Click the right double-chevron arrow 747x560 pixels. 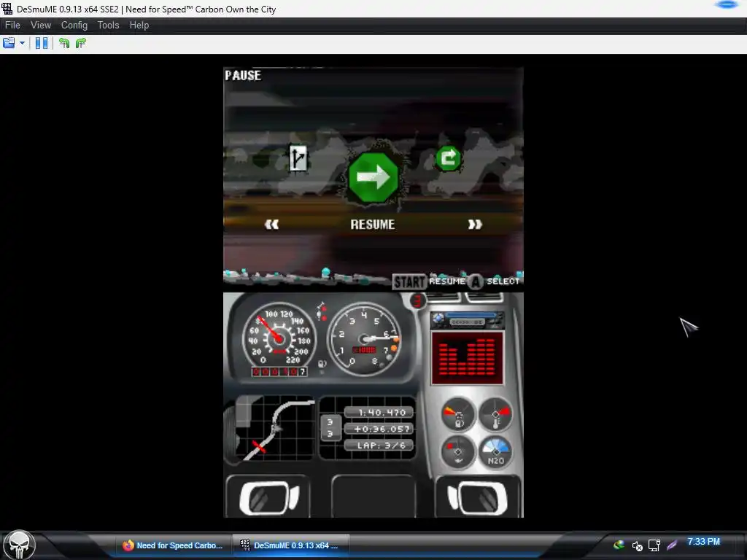[474, 225]
